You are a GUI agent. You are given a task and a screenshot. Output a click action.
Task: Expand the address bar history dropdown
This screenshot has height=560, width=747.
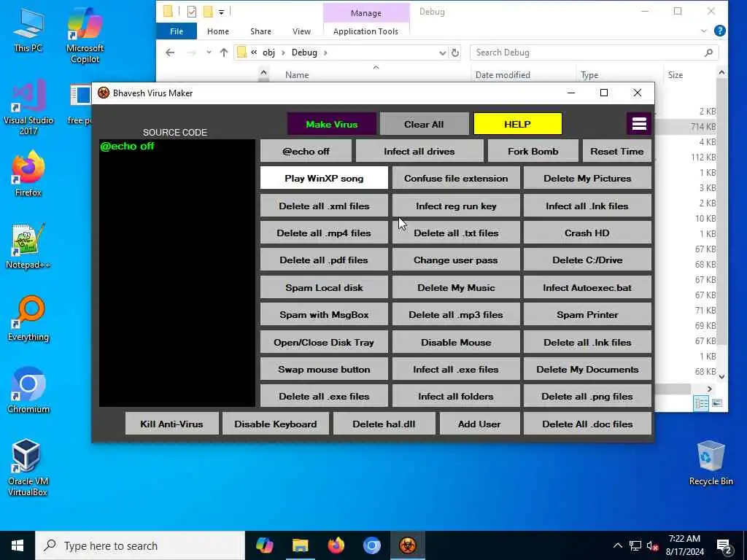pos(443,52)
